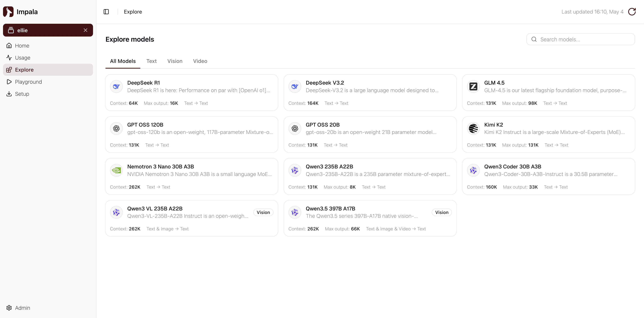Refresh the model list with reload icon
Image resolution: width=644 pixels, height=318 pixels.
[x=632, y=12]
